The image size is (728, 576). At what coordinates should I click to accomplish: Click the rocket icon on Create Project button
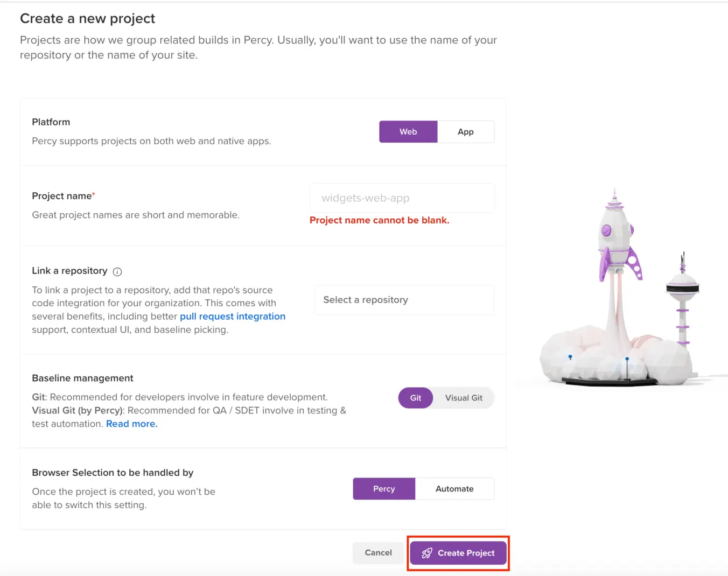click(x=427, y=553)
